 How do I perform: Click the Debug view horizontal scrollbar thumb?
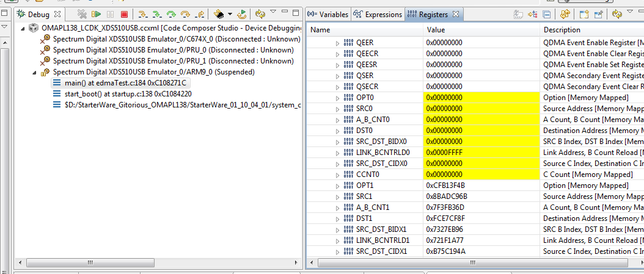click(90, 262)
